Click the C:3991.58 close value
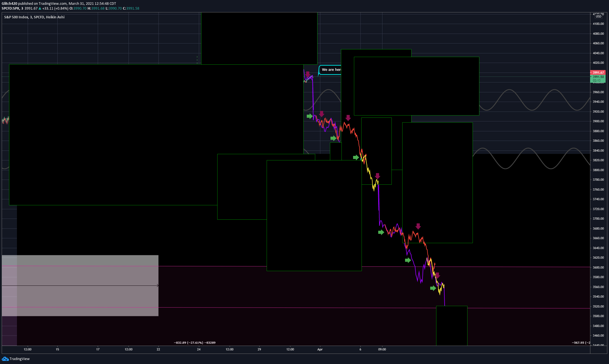 coord(131,8)
